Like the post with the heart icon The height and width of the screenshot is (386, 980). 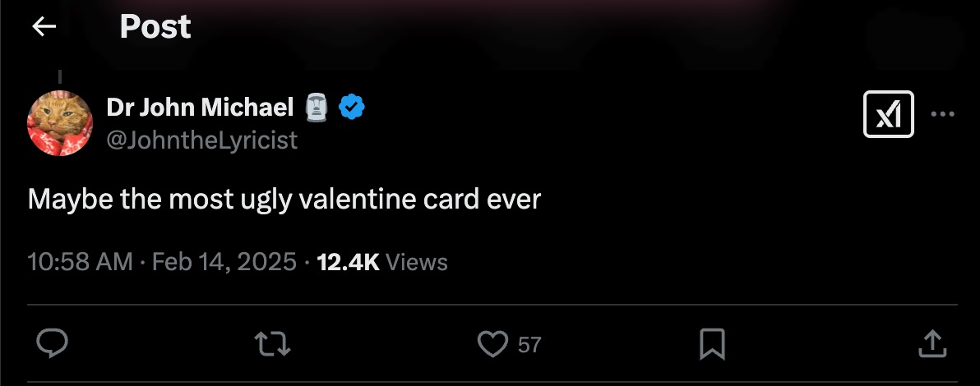492,344
